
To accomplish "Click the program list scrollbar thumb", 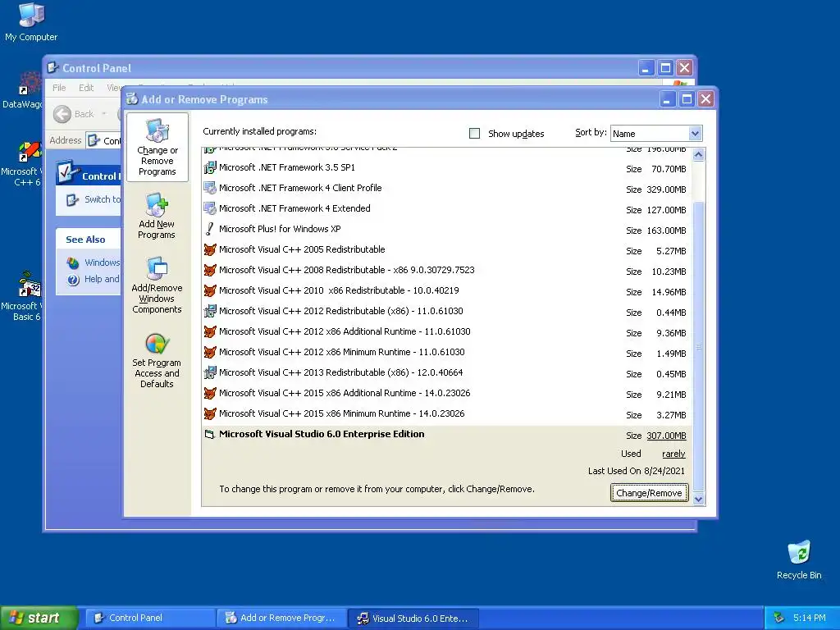I will 698,345.
